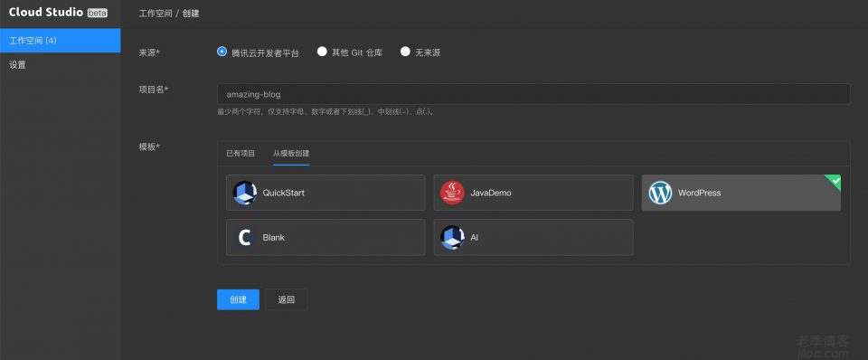Click the green checkmark on WordPress card
Viewport: 868px width, 360px height.
[835, 181]
